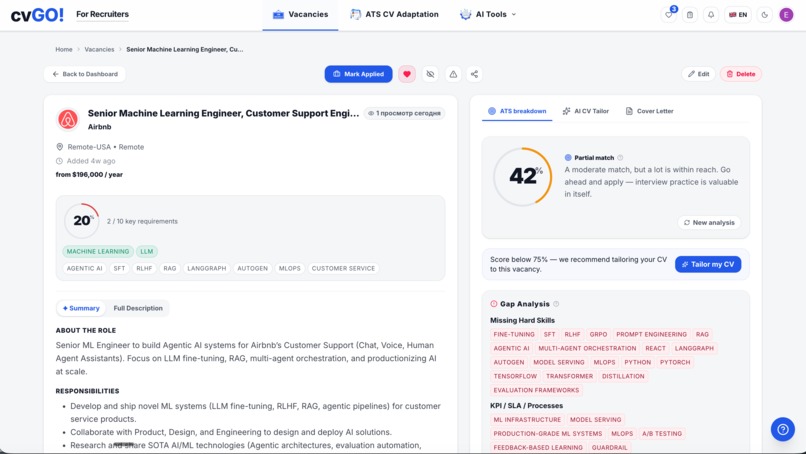Click the AGENTIC AI requirement tag
The image size is (806, 454).
coord(84,268)
